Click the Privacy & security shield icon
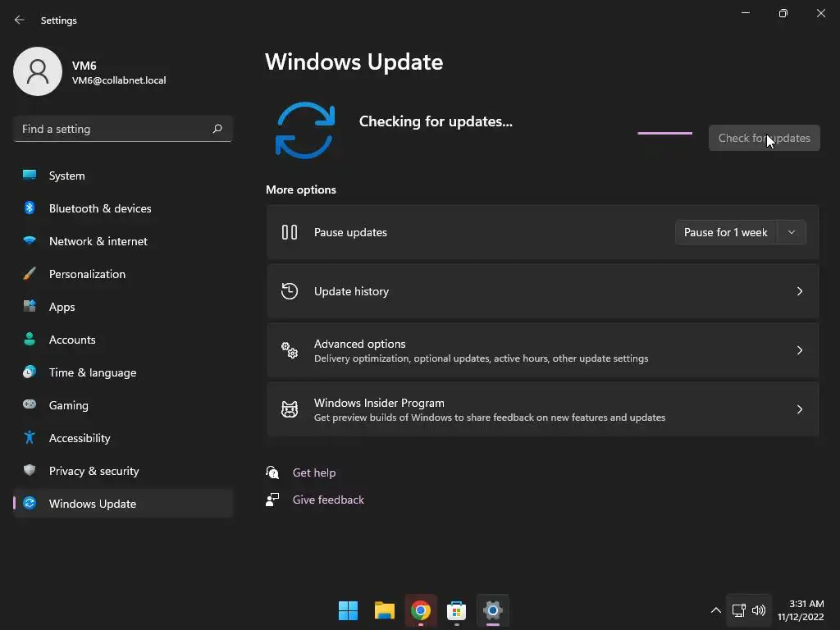This screenshot has width=840, height=630. [30, 470]
